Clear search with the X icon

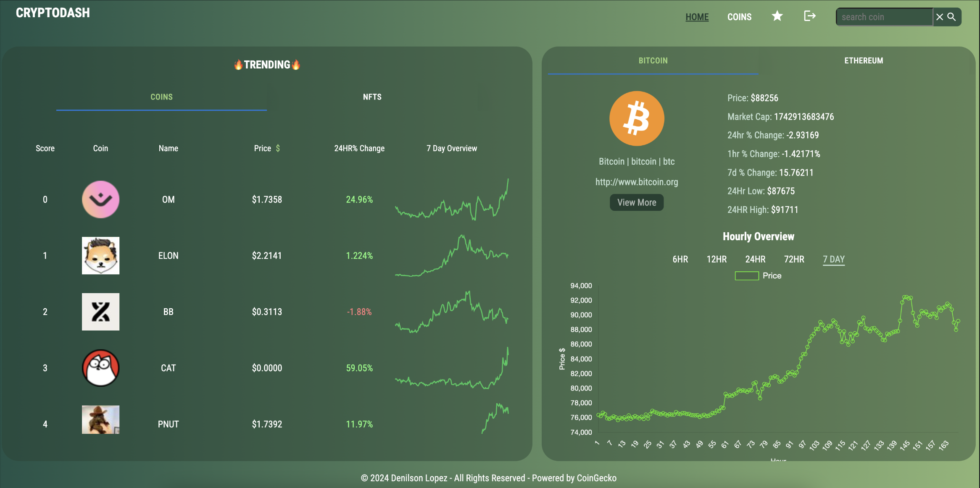click(940, 17)
